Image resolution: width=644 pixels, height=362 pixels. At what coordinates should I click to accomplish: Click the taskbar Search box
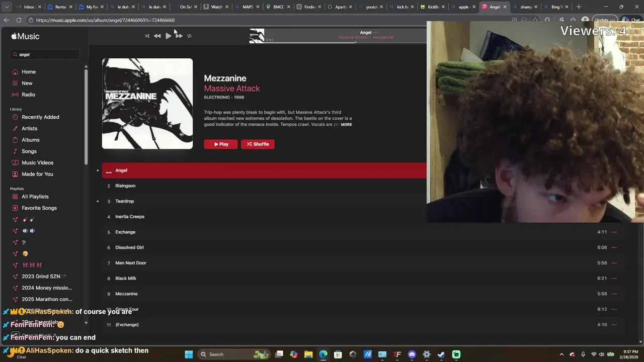click(x=235, y=354)
